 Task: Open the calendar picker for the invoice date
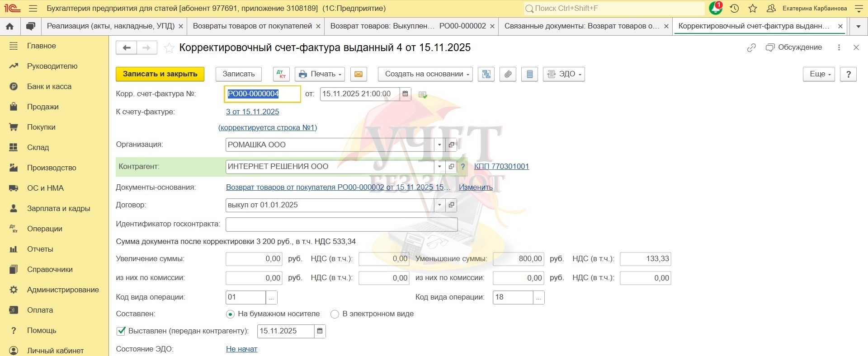point(405,94)
